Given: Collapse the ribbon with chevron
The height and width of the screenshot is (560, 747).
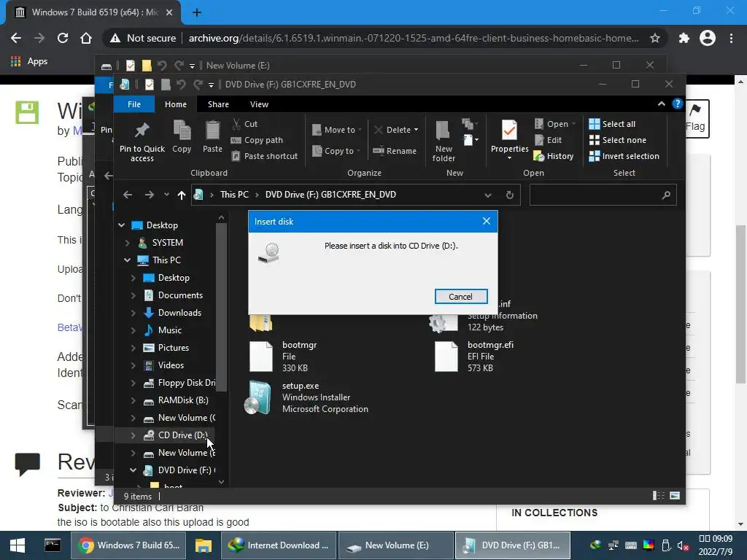Looking at the screenshot, I should pyautogui.click(x=661, y=104).
